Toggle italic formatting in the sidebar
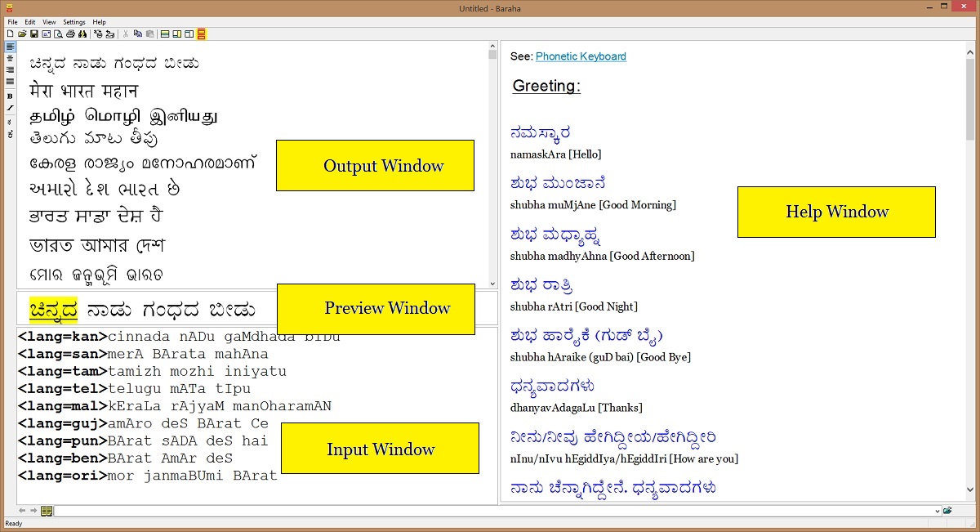Viewport: 980px width, 532px height. 10,106
